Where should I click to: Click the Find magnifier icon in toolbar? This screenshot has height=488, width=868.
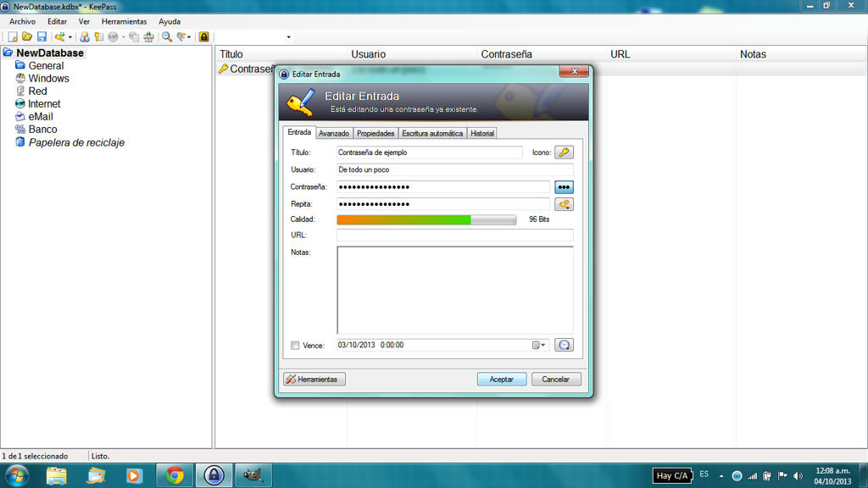(x=167, y=37)
